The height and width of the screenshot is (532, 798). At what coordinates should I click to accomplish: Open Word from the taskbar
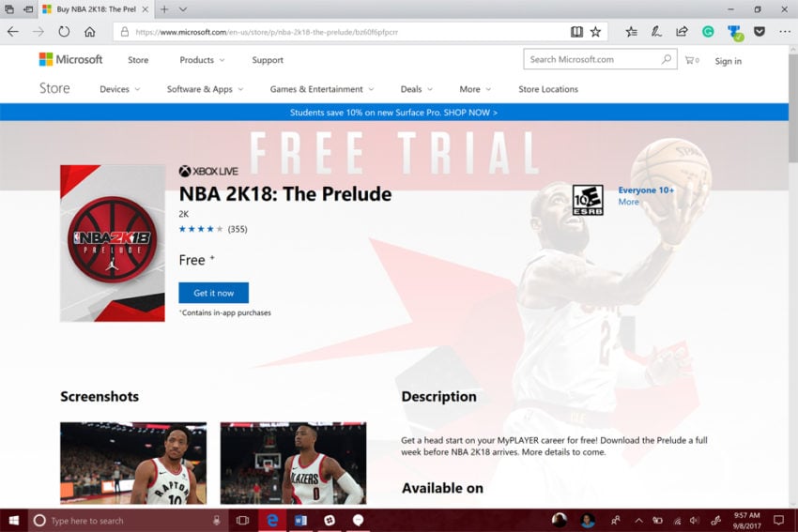point(300,521)
